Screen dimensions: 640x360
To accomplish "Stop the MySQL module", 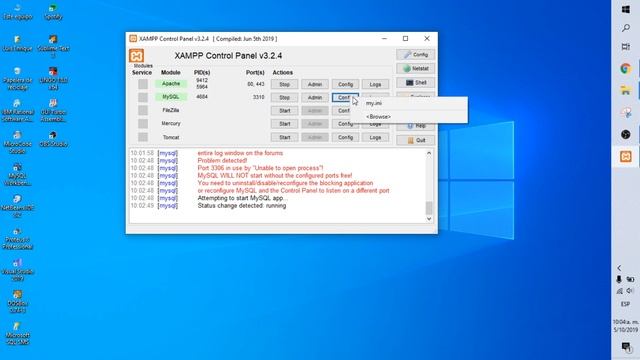I will click(284, 98).
